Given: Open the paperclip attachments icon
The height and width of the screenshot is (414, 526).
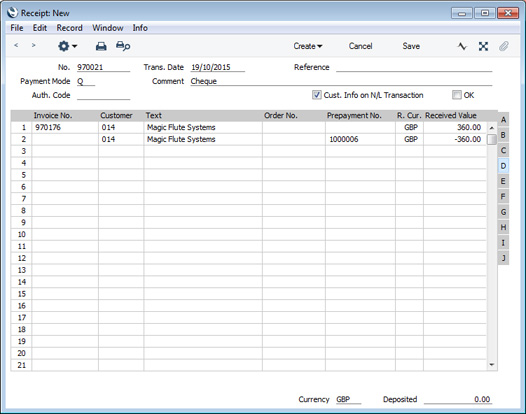Looking at the screenshot, I should point(504,46).
